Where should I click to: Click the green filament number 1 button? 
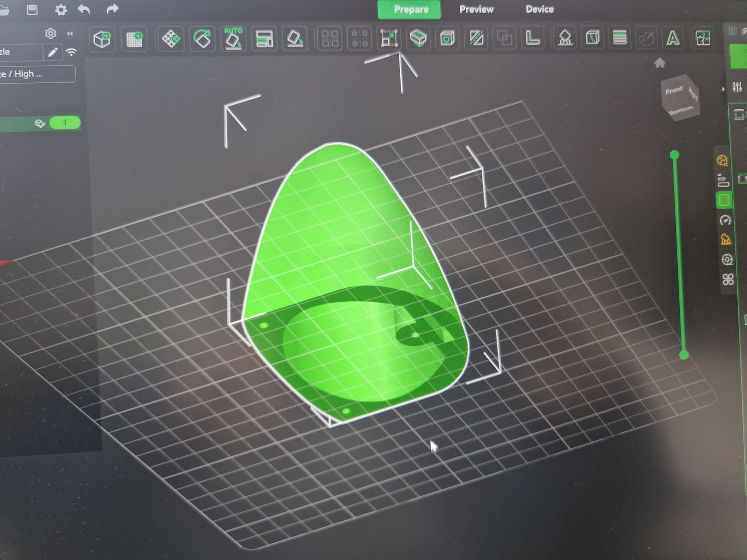(65, 123)
